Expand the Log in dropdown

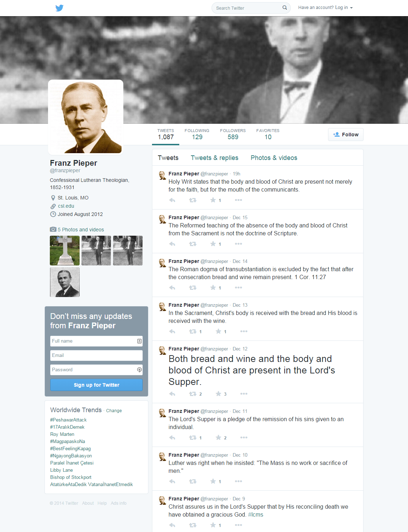pos(326,8)
